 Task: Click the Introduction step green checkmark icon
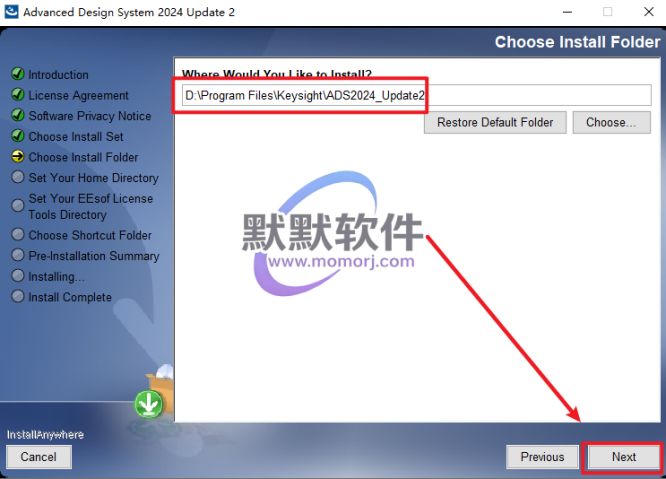[18, 74]
